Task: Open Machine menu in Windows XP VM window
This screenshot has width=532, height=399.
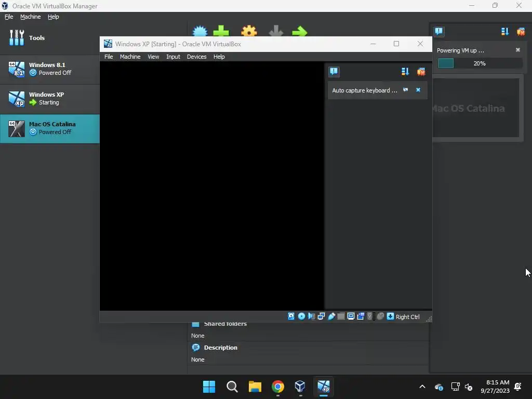Action: [130, 57]
